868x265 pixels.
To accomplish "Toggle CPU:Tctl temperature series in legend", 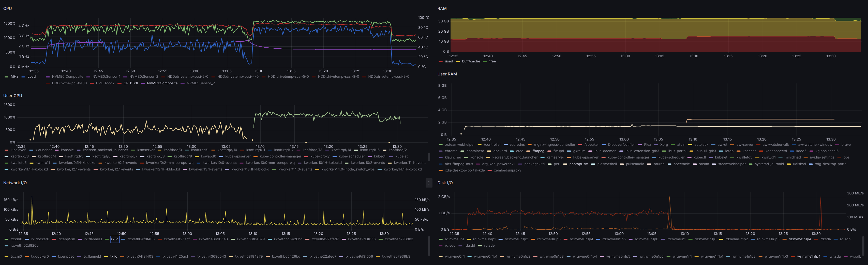I will 130,83.
